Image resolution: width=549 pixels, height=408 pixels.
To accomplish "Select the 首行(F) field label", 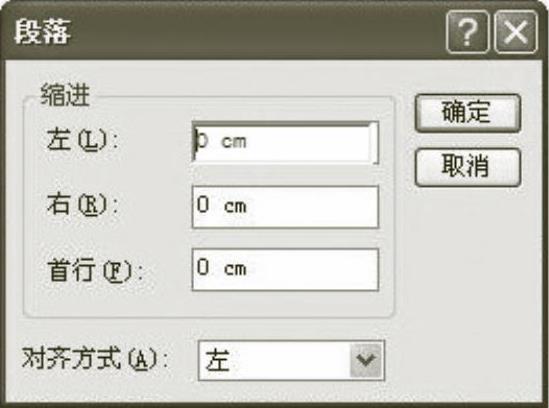I will coord(95,270).
